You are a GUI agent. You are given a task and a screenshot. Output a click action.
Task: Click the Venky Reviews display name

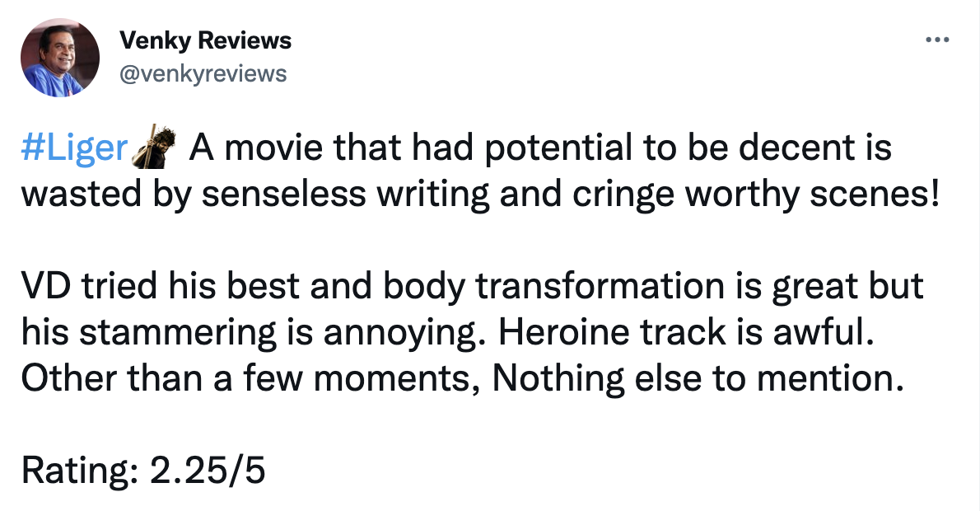[205, 40]
